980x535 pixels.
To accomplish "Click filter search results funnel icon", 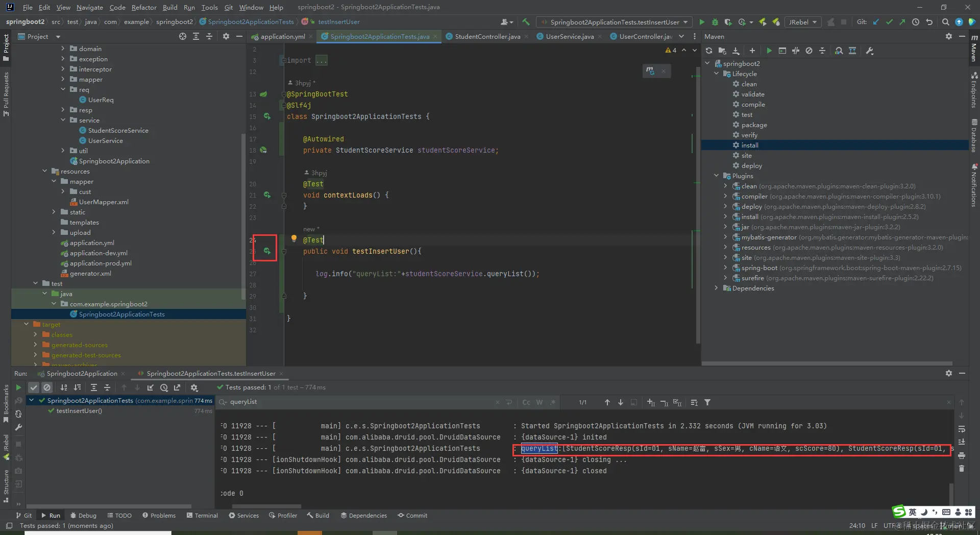I will (707, 402).
